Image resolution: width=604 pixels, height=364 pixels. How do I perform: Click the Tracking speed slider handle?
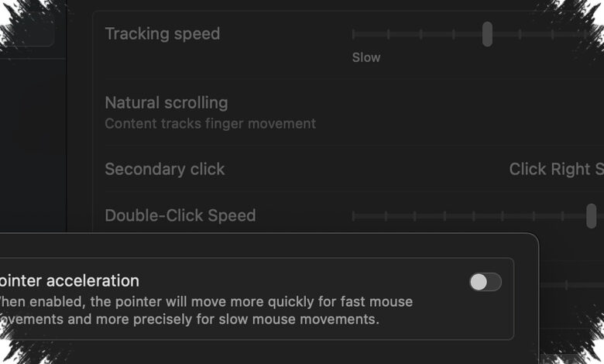coord(487,34)
